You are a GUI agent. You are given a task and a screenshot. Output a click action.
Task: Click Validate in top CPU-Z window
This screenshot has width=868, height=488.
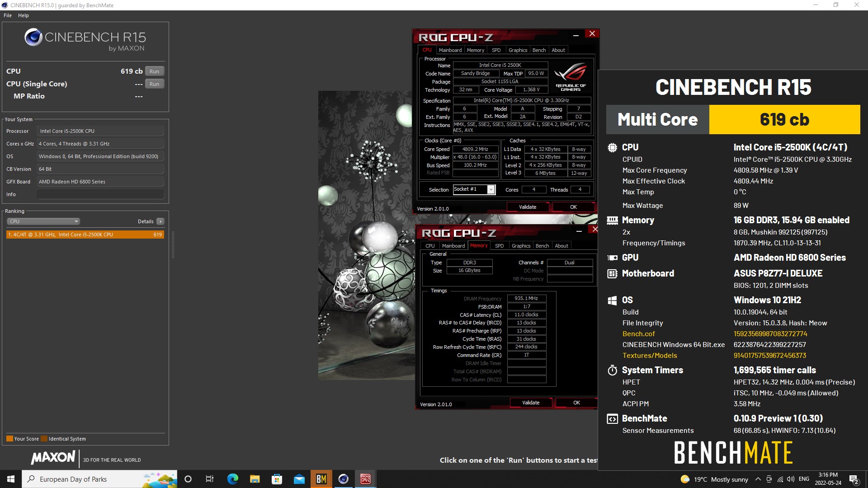click(528, 207)
